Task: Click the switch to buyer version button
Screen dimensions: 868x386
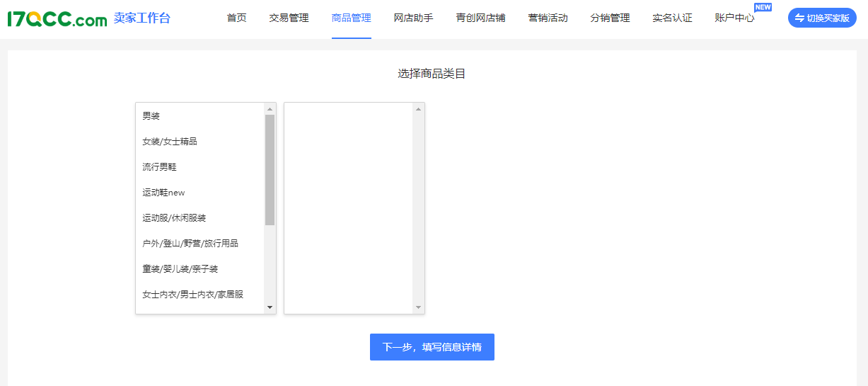Action: [x=822, y=18]
